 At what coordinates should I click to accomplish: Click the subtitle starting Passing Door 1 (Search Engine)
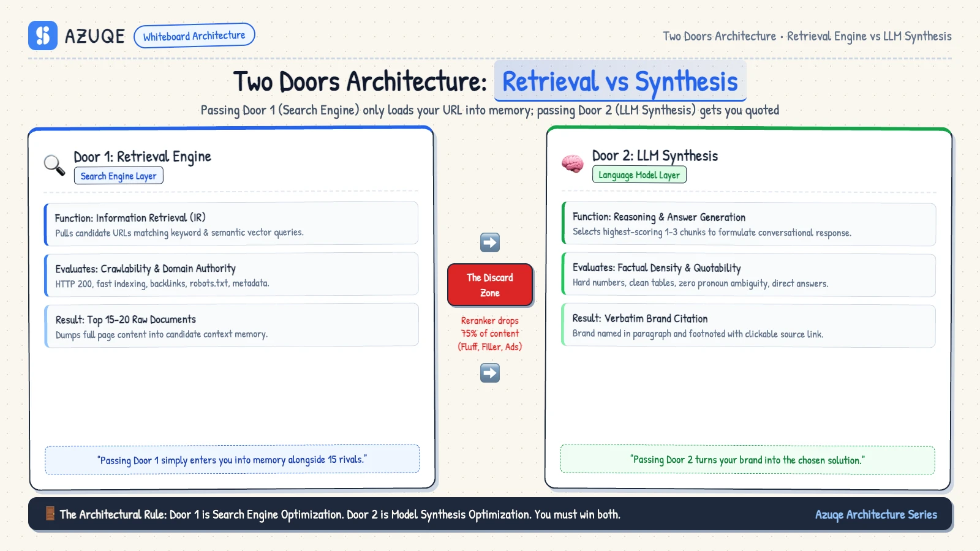pyautogui.click(x=490, y=110)
